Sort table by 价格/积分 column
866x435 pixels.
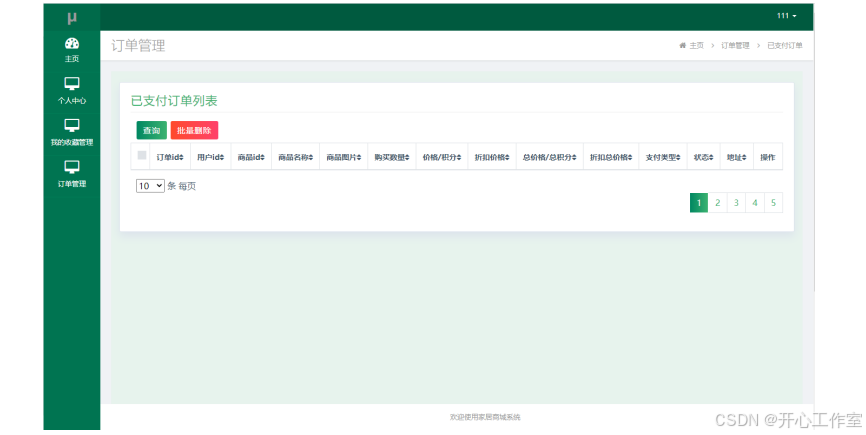click(442, 157)
